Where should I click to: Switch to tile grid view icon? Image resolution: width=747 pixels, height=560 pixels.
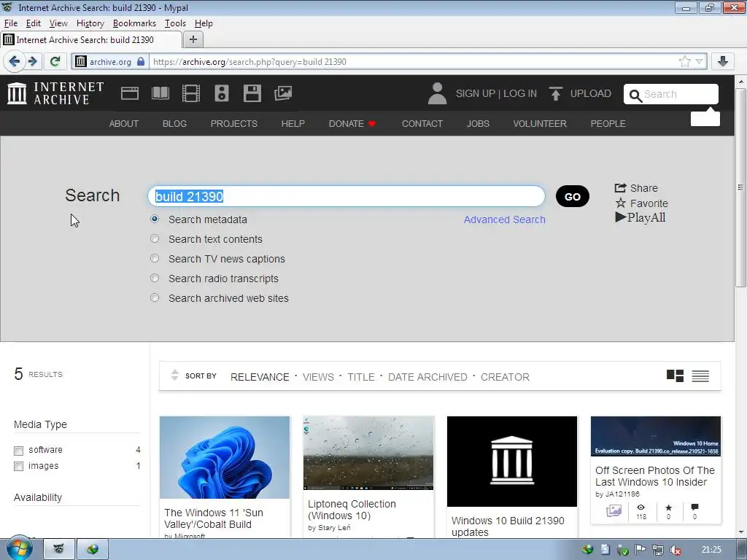pyautogui.click(x=675, y=376)
